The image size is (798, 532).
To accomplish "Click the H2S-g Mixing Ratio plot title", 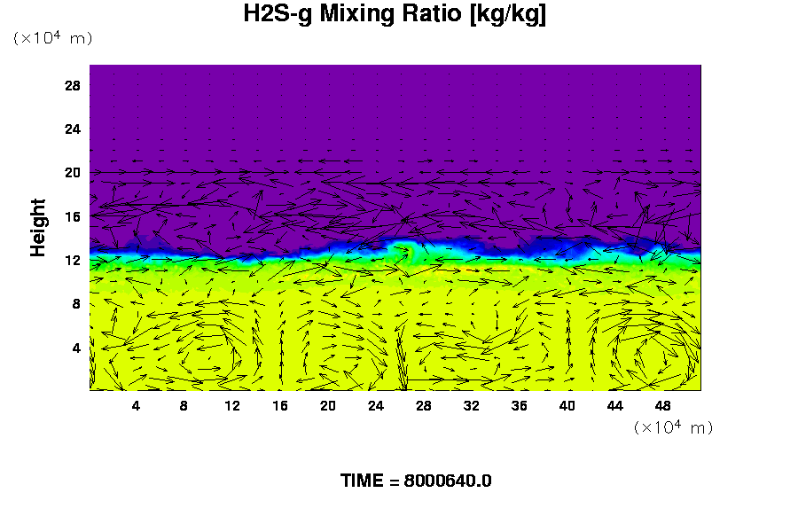I will 395,15.
